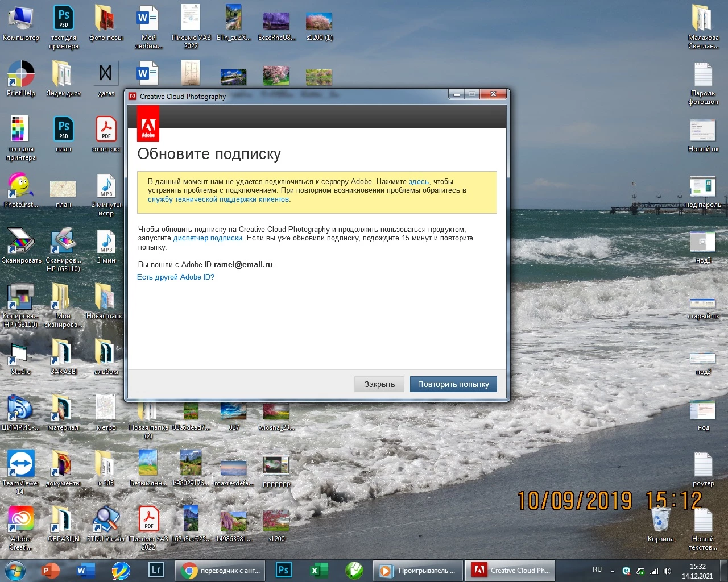Open Photoshop from the taskbar
728x582 pixels.
(283, 570)
